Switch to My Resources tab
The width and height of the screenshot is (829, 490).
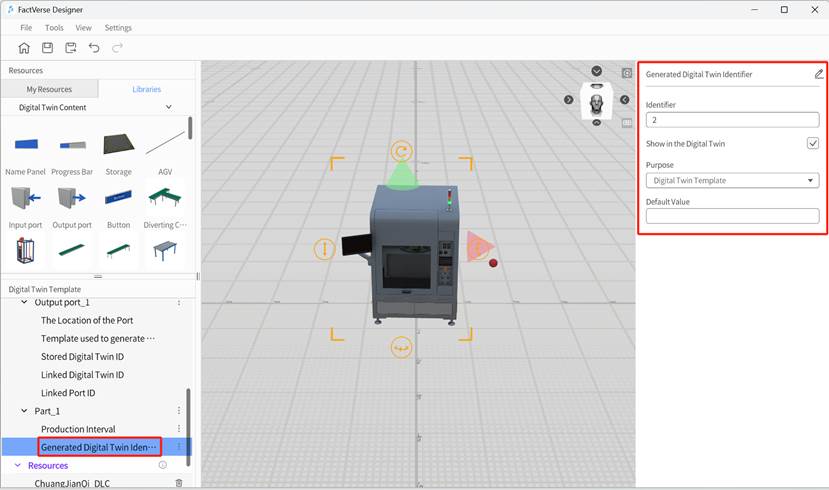point(49,89)
